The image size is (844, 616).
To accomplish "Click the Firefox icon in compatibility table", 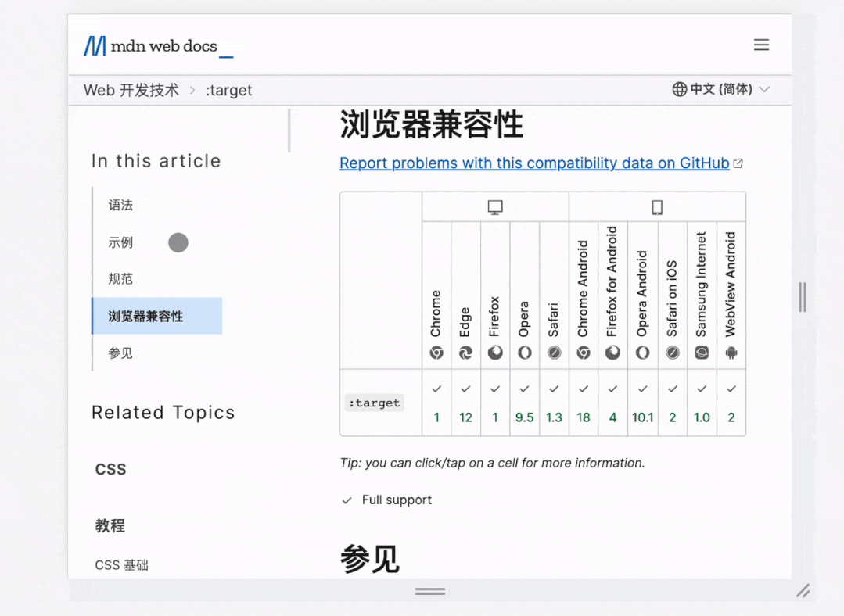I will (x=495, y=353).
